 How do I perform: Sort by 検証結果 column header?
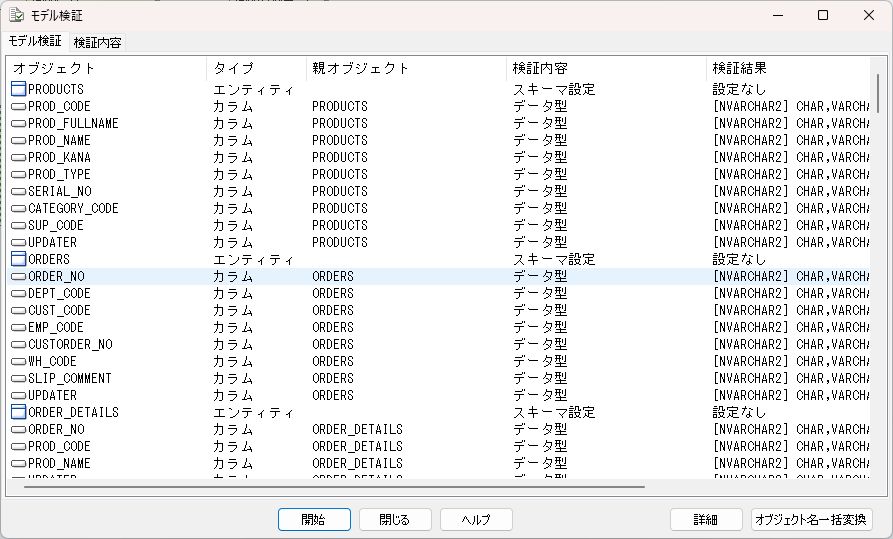click(x=788, y=68)
